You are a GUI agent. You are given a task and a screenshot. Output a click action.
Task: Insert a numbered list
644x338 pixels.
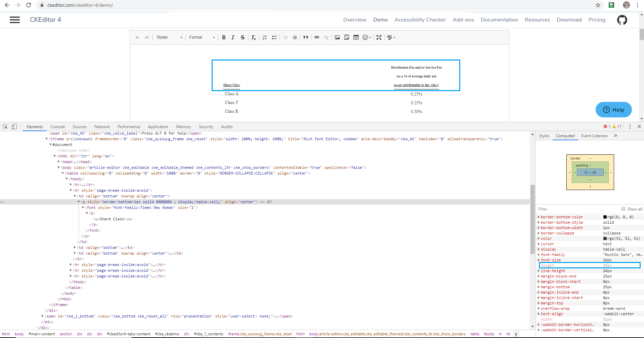tap(265, 37)
